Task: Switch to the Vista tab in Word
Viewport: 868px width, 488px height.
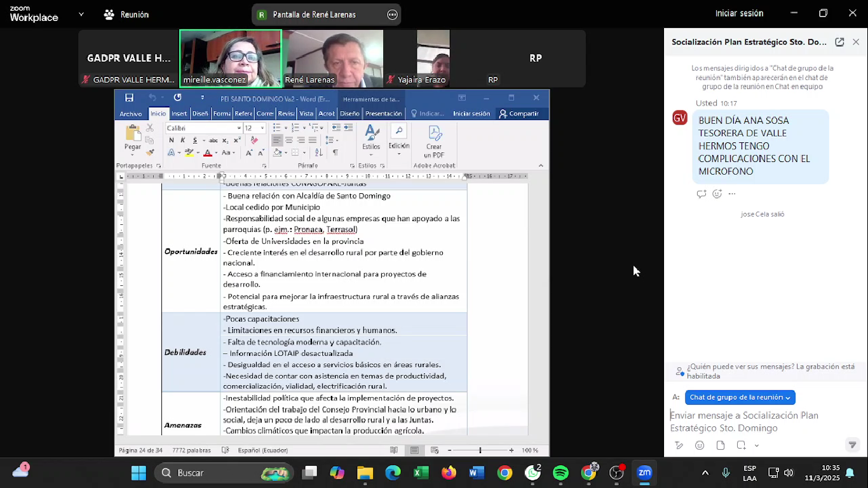Action: tap(306, 114)
